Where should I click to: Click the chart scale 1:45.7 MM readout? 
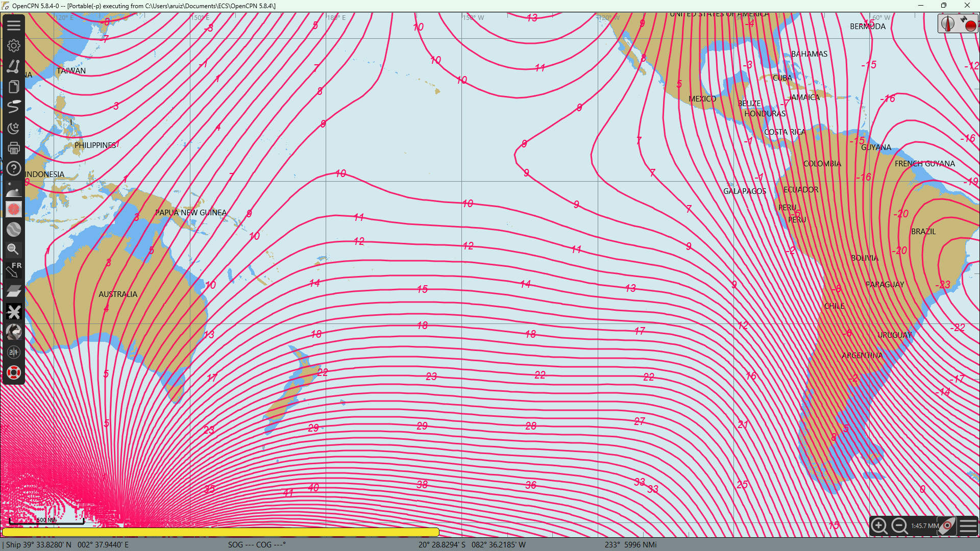[x=924, y=525]
